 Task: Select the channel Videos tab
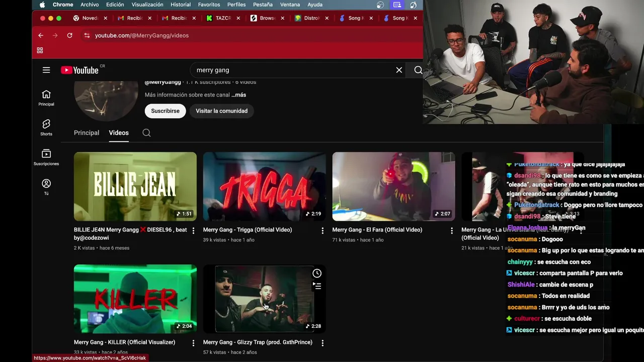(119, 133)
